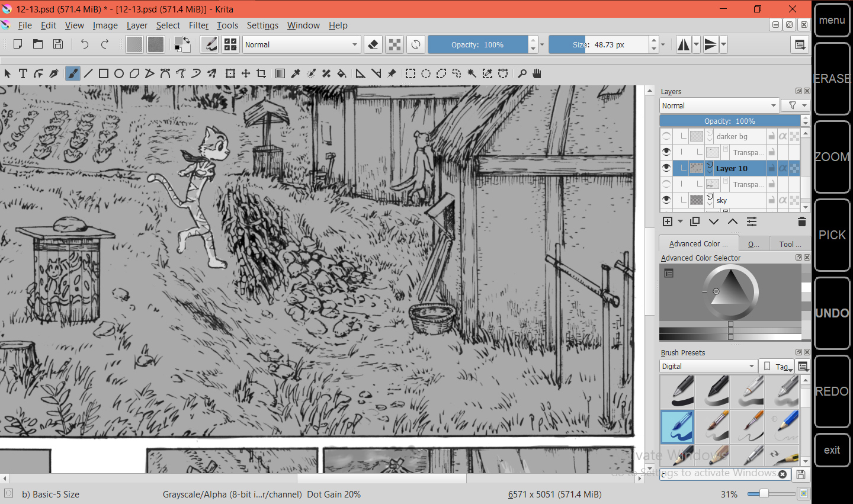Hide the sky layer
853x504 pixels.
(666, 200)
